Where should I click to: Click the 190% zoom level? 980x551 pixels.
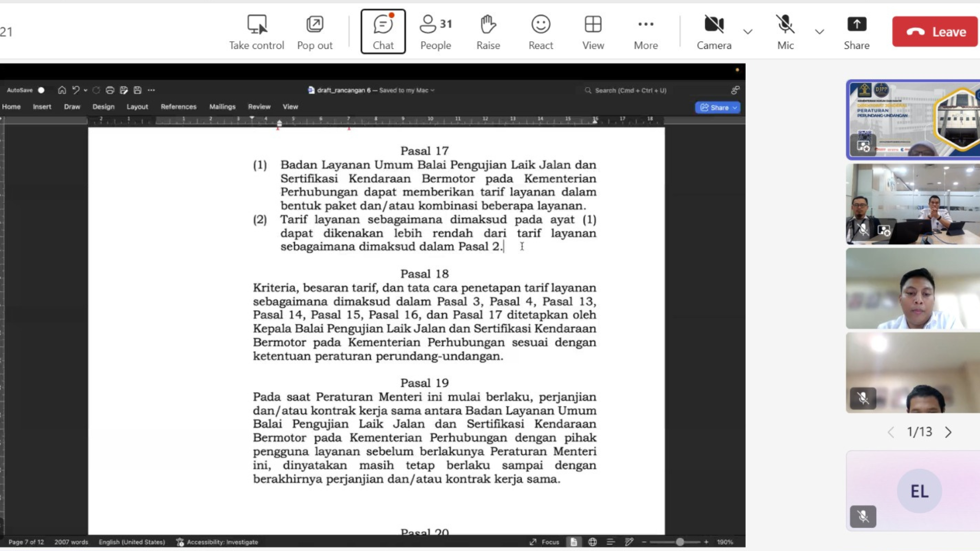click(725, 542)
